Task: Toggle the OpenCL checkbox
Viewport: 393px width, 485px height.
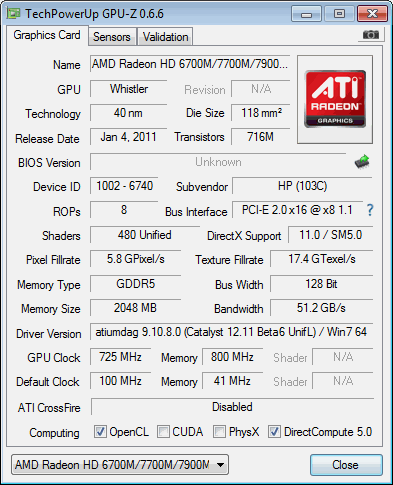Action: click(x=100, y=431)
